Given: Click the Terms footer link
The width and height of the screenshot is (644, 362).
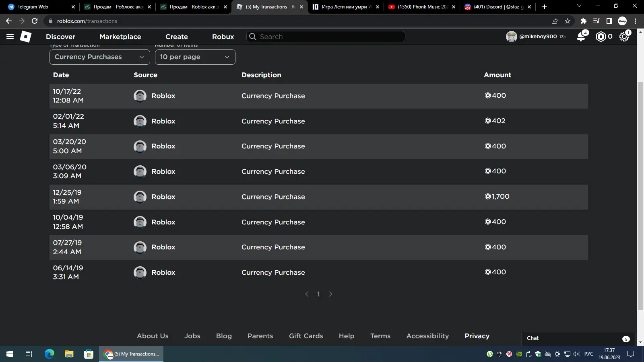Looking at the screenshot, I should (380, 336).
